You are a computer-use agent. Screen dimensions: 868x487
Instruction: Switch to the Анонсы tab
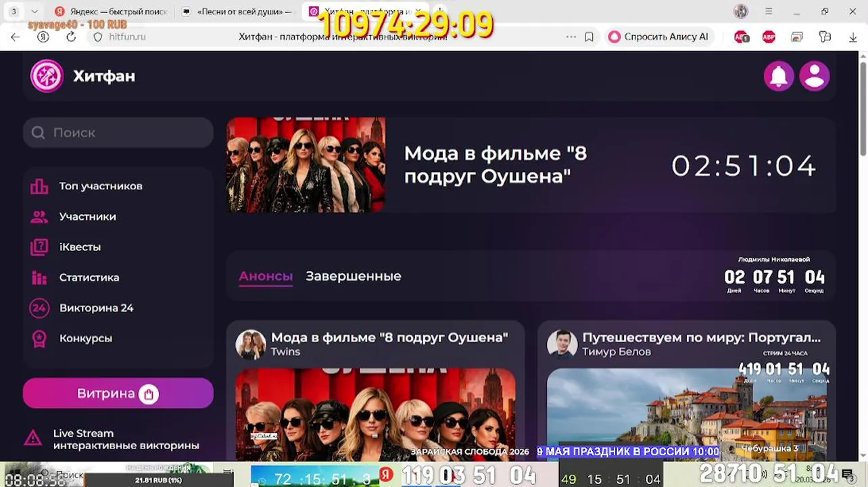pyautogui.click(x=266, y=276)
